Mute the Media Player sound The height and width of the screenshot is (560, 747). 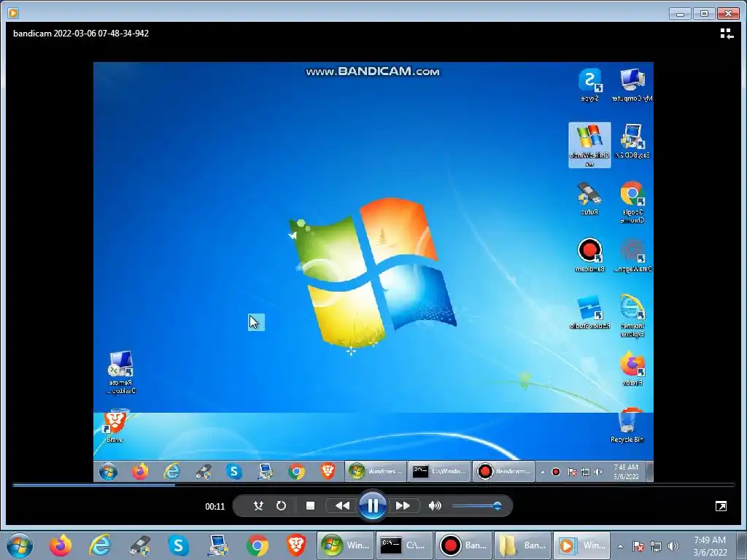pyautogui.click(x=435, y=506)
